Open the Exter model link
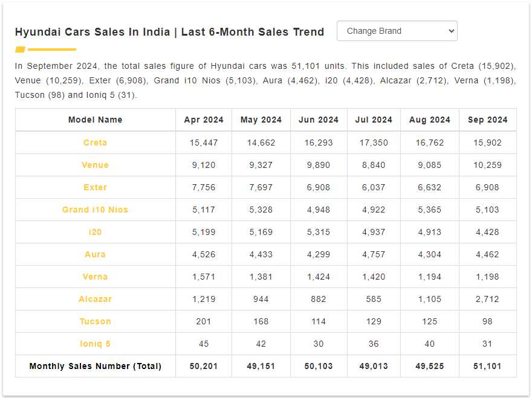Screen dimensions: 532x398 click(x=96, y=187)
